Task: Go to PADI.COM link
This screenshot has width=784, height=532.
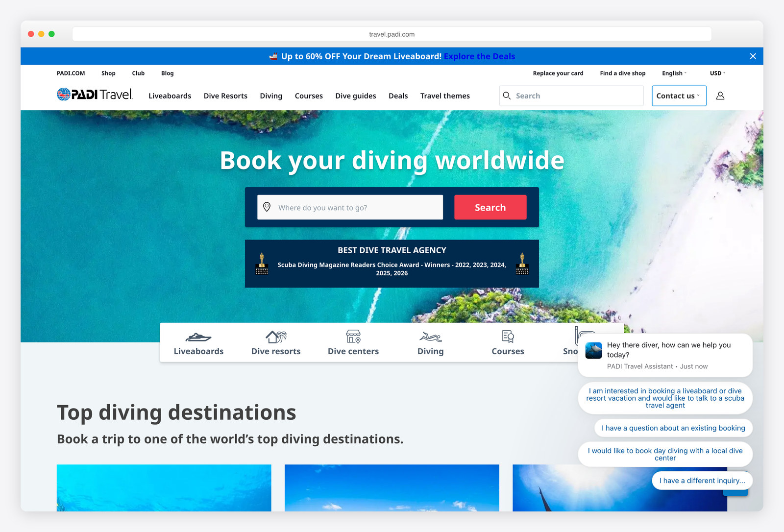Action: 71,73
